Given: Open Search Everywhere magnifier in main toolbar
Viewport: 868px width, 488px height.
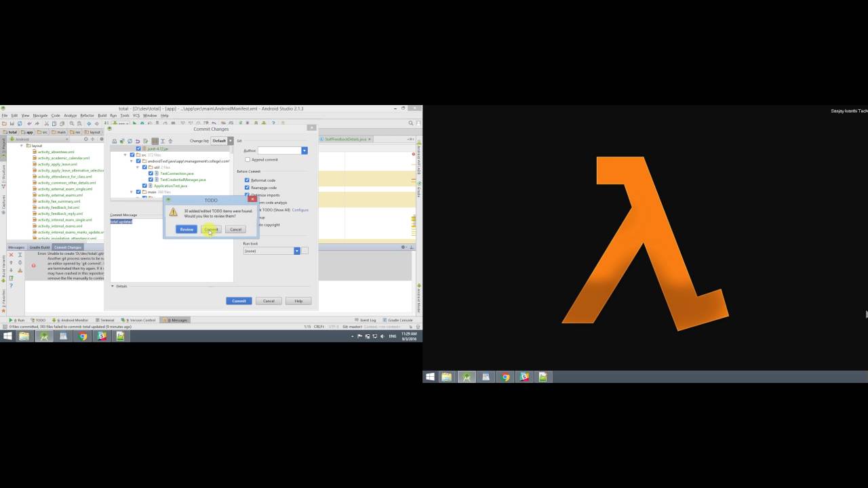Looking at the screenshot, I should [410, 123].
